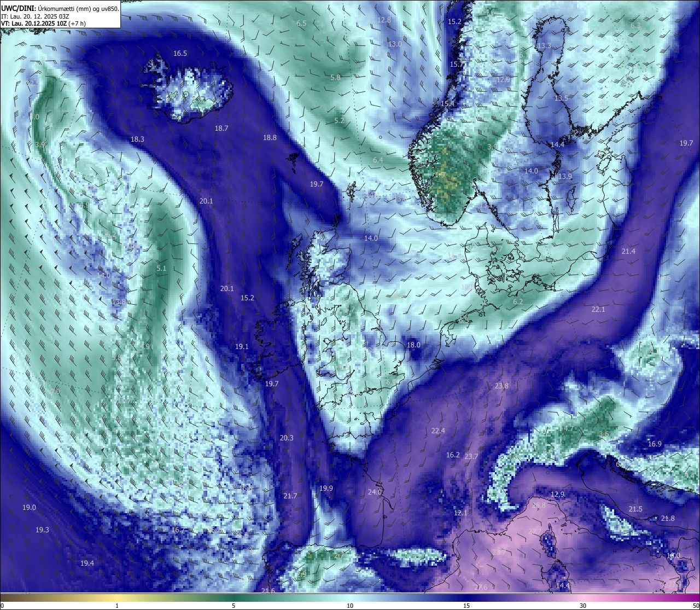
Task: Click the 21.8 value on the map
Action: coord(668,519)
